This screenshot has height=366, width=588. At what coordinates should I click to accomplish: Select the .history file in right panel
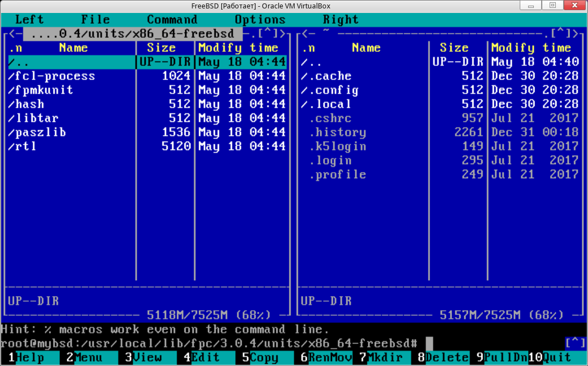point(337,133)
